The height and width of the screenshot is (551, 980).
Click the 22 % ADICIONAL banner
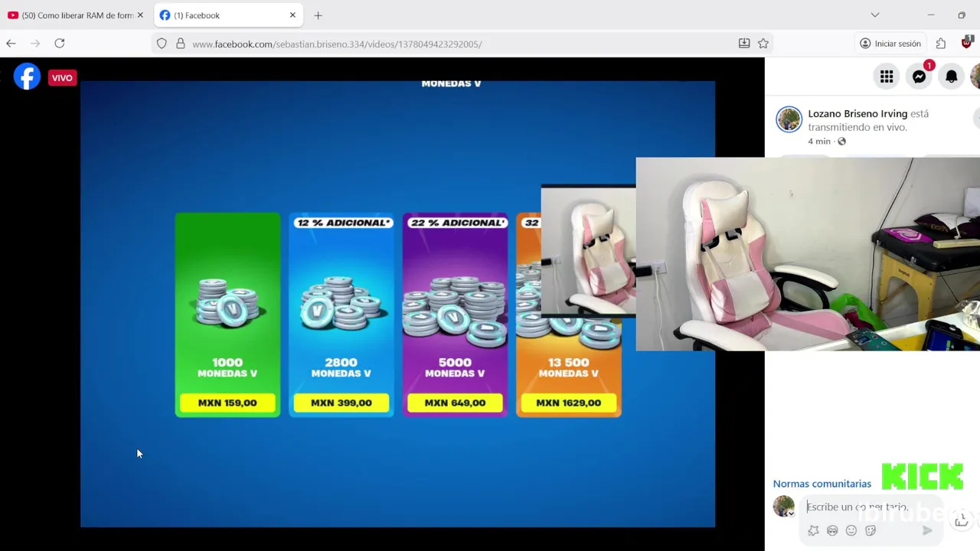pos(458,223)
